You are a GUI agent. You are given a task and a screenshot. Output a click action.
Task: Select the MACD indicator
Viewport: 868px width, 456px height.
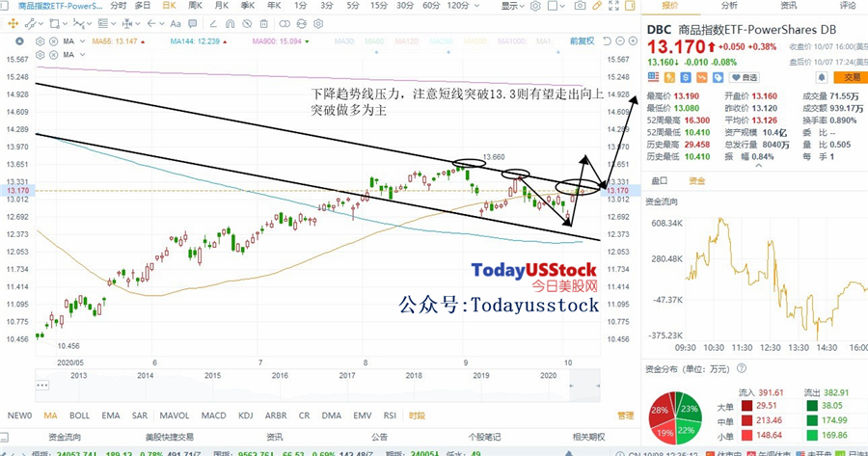(x=213, y=416)
